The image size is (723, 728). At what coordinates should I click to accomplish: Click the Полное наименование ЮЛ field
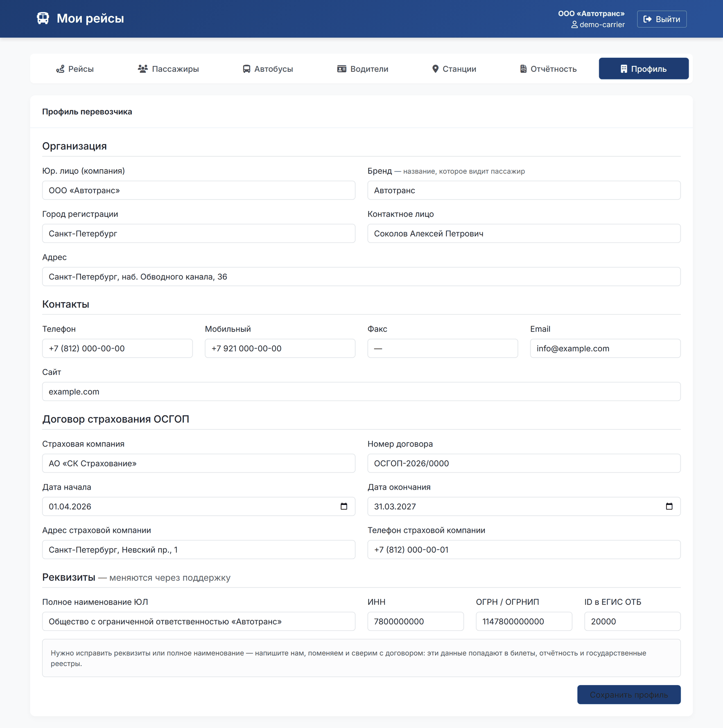click(199, 621)
